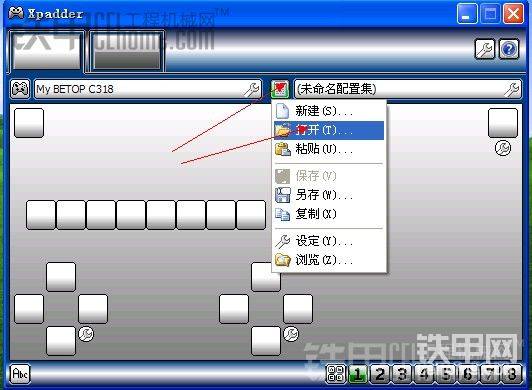This screenshot has width=532, height=390.
Task: Switch to set 1 highlighted in green
Action: click(x=358, y=374)
